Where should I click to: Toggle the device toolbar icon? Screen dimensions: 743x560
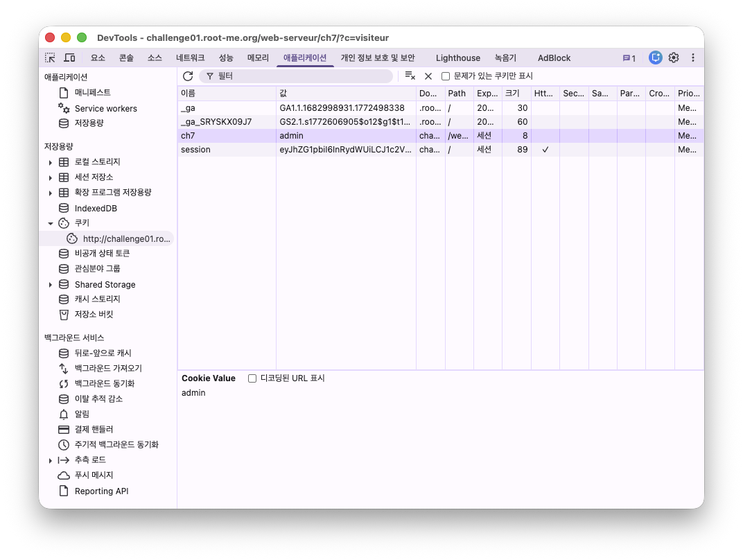[69, 58]
